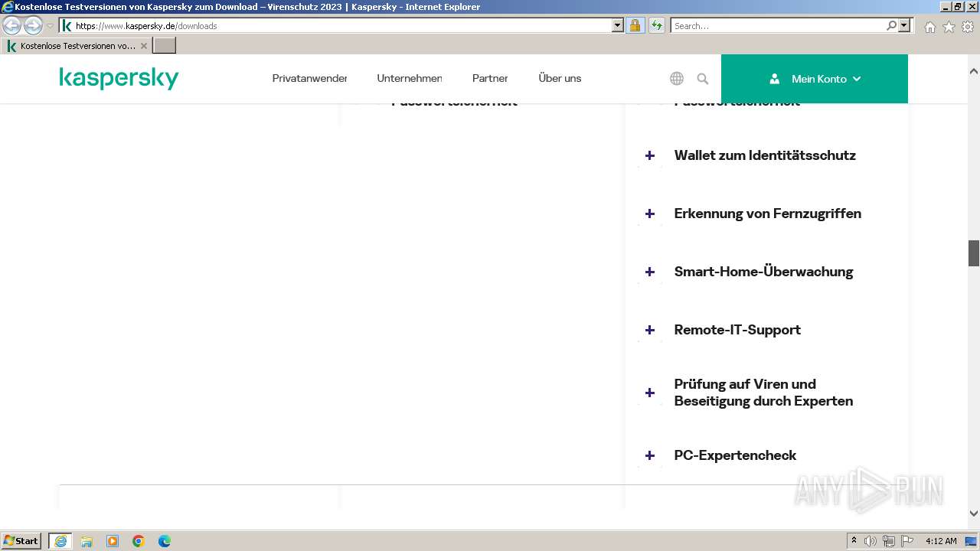Close the Kaspersky browser tab
This screenshot has height=551, width=980.
coord(144,46)
